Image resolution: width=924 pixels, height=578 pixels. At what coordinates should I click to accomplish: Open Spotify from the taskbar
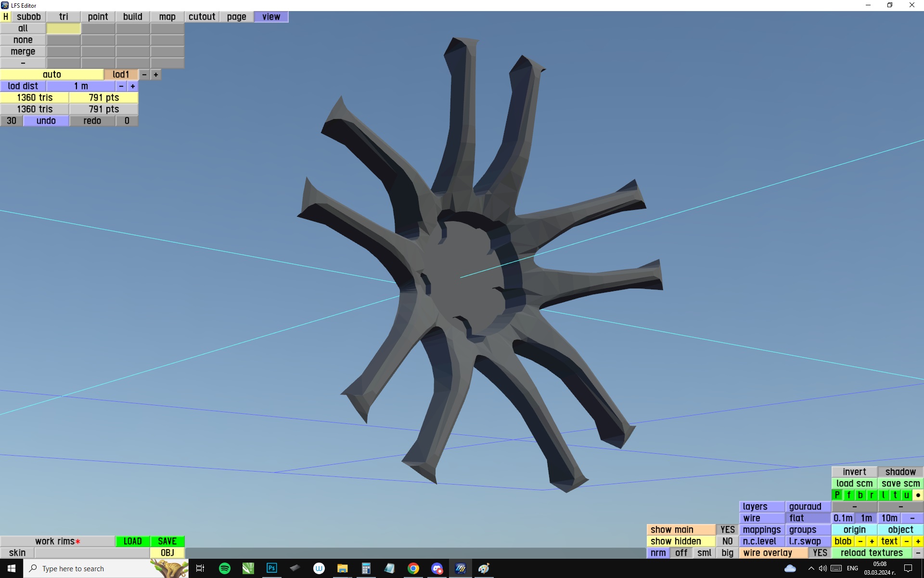point(224,568)
